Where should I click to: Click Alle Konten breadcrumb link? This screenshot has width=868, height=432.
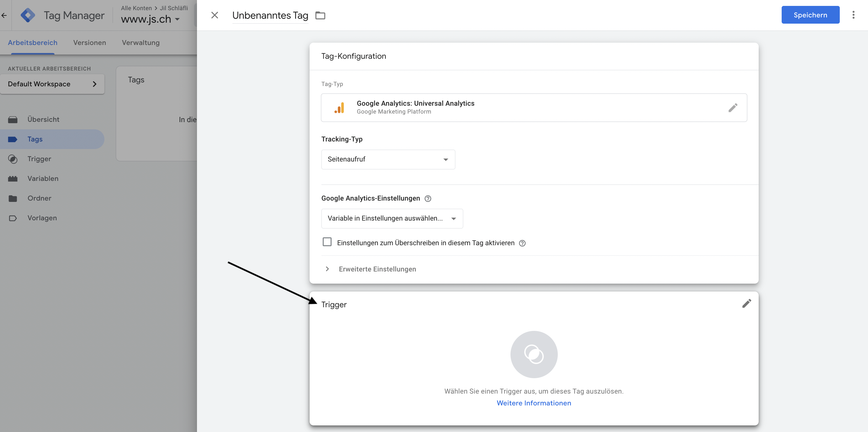click(x=137, y=8)
